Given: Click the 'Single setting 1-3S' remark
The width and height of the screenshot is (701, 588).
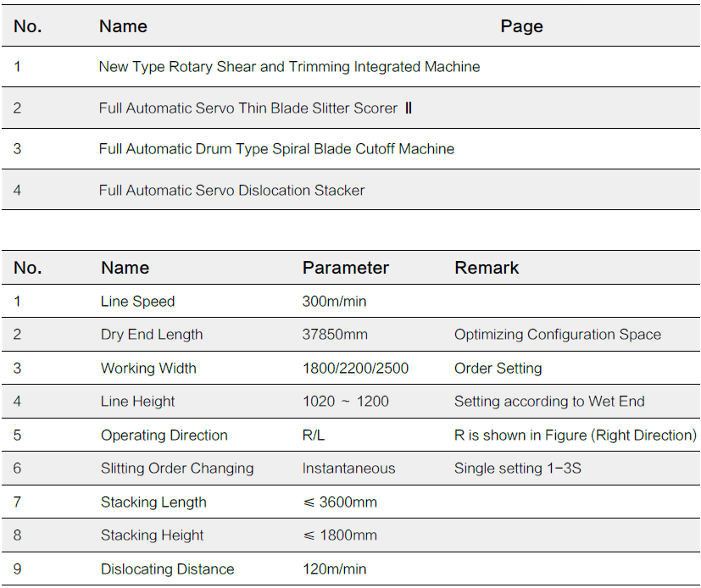Looking at the screenshot, I should pyautogui.click(x=517, y=469).
